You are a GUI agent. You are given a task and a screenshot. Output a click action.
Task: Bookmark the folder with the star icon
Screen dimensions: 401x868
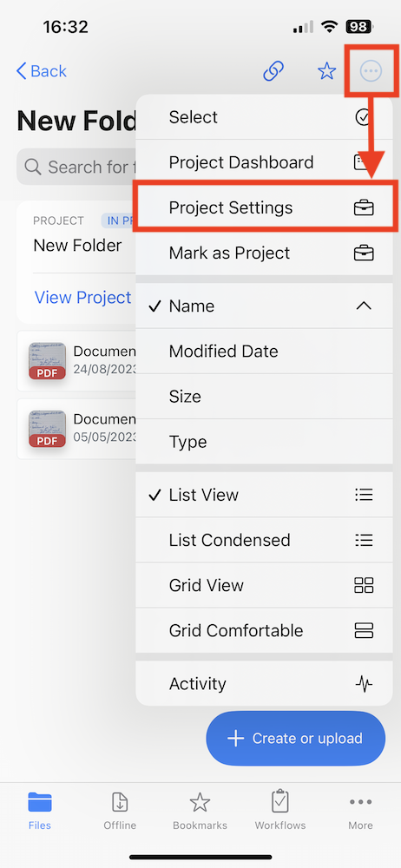click(x=326, y=71)
